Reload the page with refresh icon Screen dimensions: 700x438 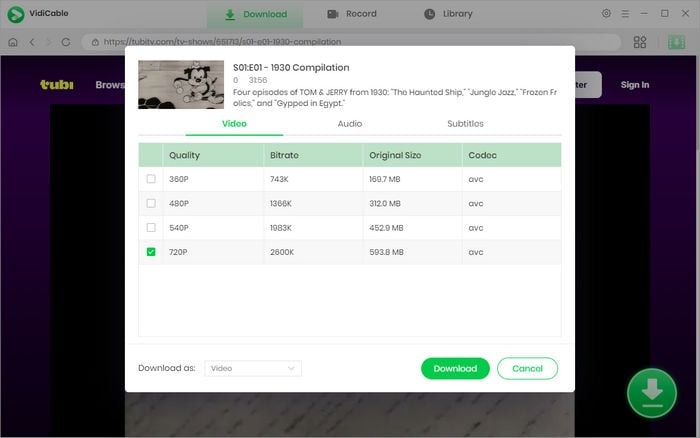coord(66,42)
